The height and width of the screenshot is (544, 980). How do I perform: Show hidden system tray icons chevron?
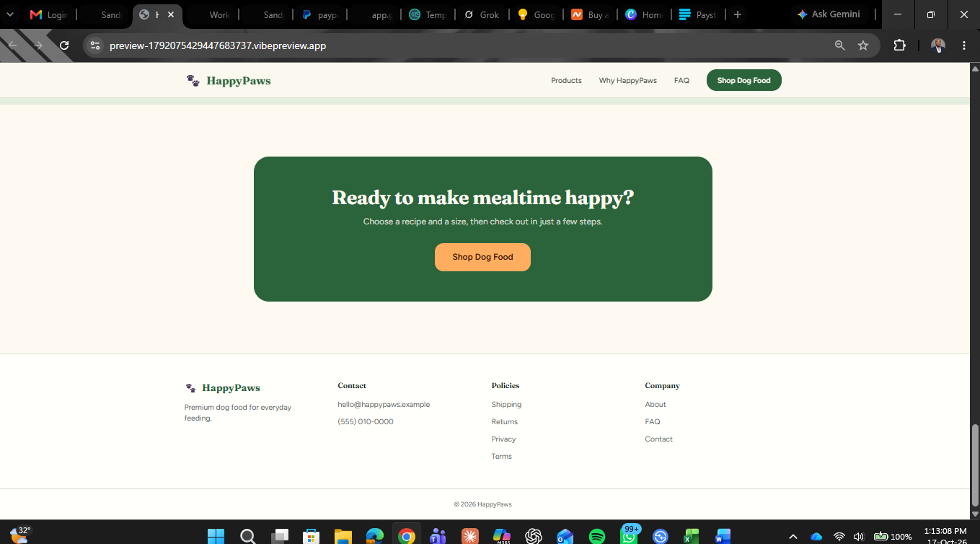point(793,537)
